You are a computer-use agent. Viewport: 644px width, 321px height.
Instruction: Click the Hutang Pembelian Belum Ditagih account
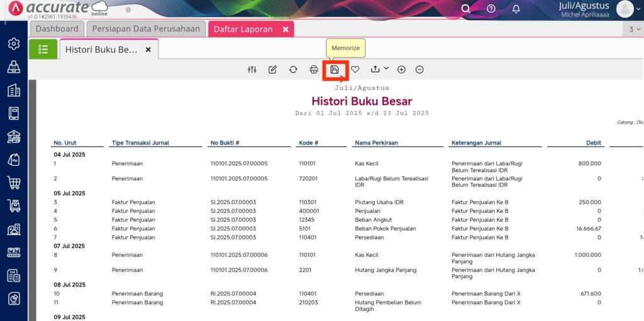pos(388,305)
